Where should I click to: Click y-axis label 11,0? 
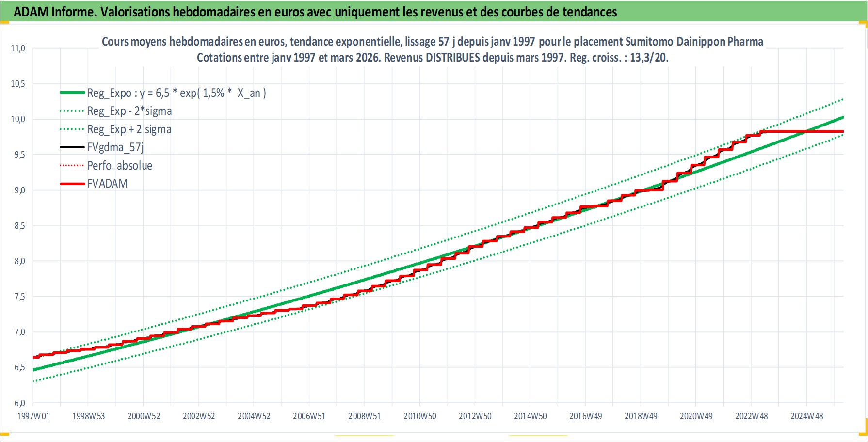coord(18,48)
